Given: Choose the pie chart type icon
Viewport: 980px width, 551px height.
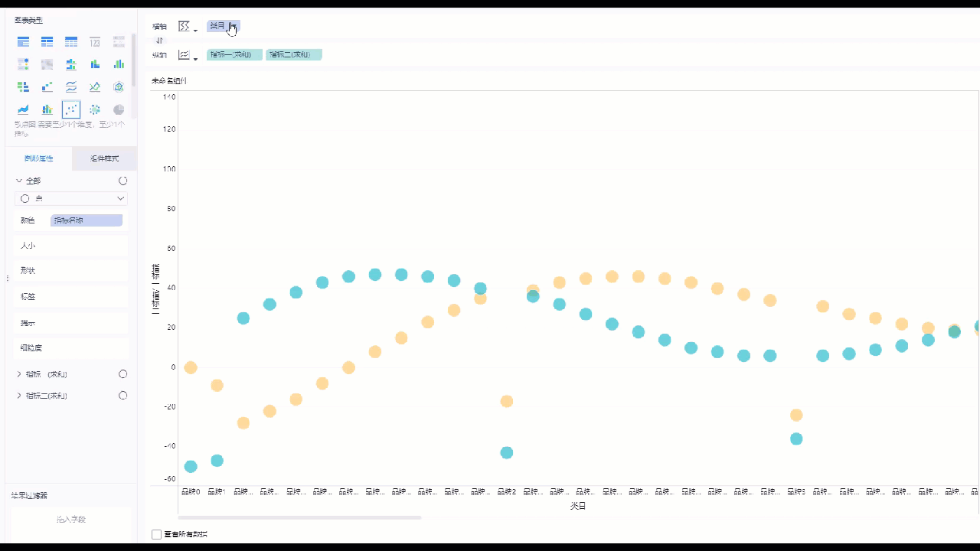Looking at the screenshot, I should pos(119,109).
